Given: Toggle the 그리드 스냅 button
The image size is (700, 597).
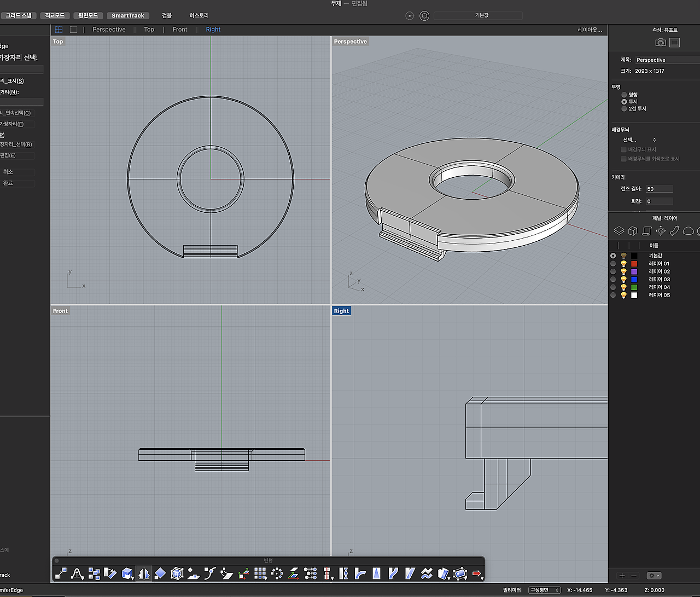Looking at the screenshot, I should (17, 15).
